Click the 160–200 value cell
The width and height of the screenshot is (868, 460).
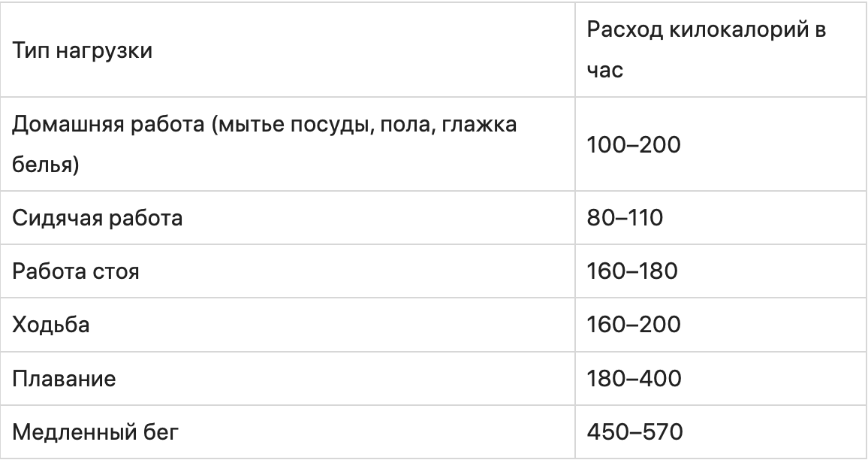tap(634, 324)
